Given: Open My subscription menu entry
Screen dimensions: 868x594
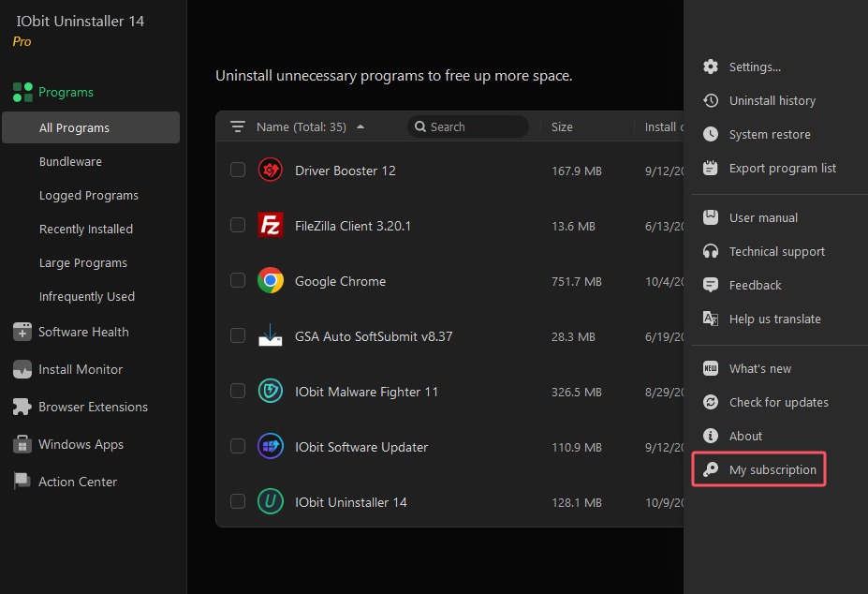Looking at the screenshot, I should click(x=772, y=470).
